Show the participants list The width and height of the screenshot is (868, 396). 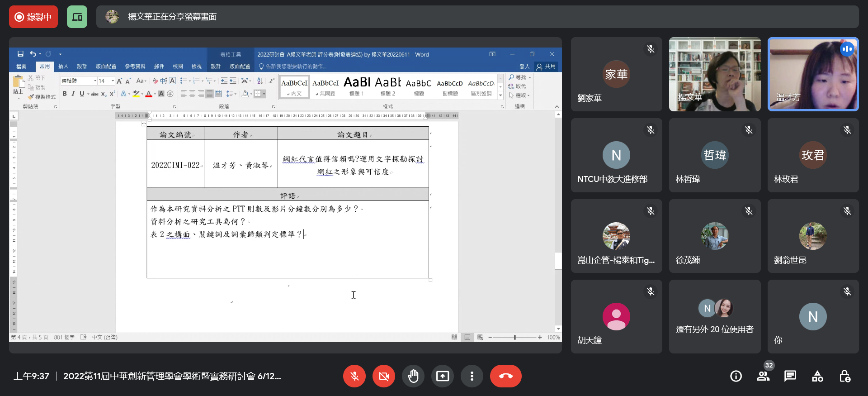[x=763, y=376]
